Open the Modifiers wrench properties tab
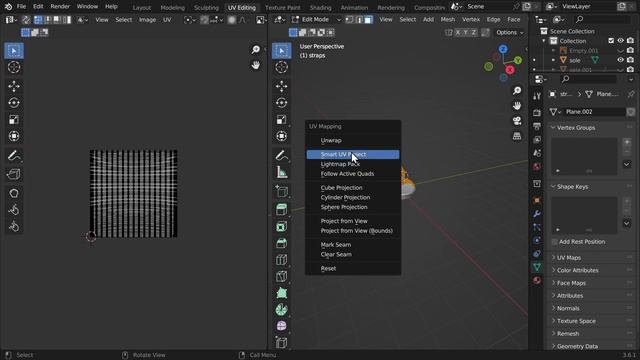This screenshot has width=640, height=360. coord(537,213)
